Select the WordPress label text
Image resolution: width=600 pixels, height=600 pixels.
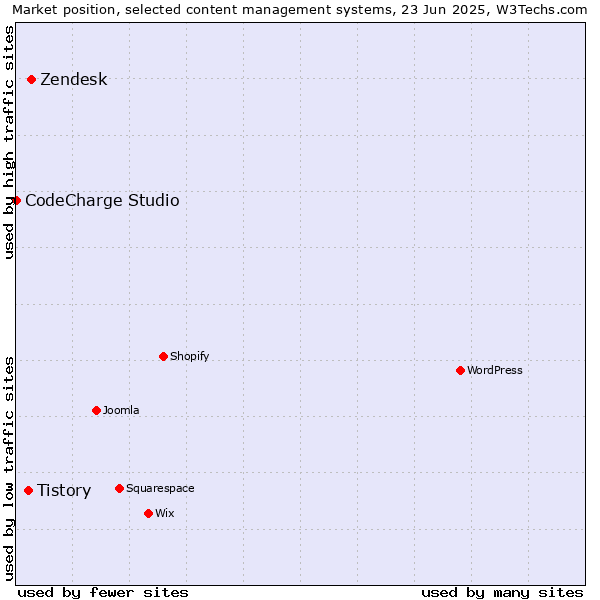coord(494,370)
